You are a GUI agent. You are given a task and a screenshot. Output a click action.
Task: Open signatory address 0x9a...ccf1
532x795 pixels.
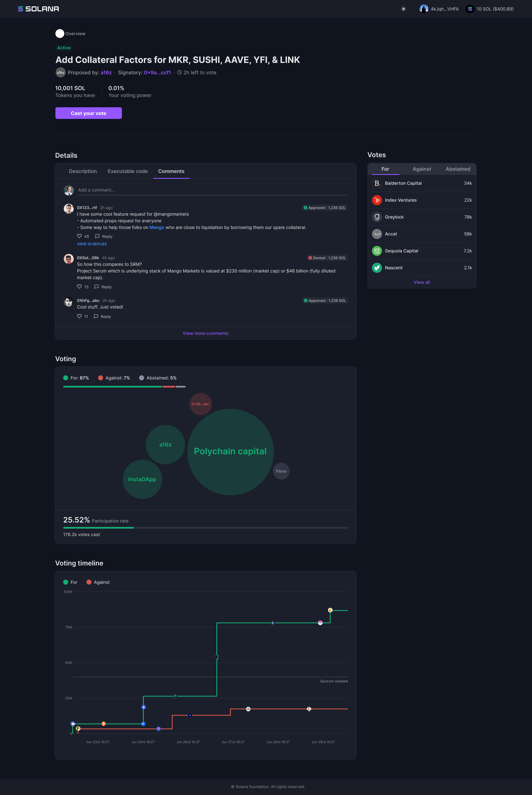[157, 73]
